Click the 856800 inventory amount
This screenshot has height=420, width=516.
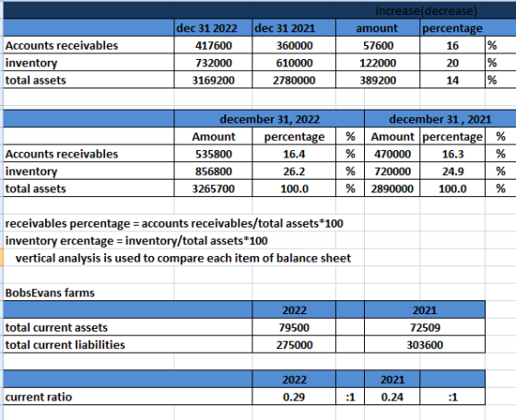[213, 171]
